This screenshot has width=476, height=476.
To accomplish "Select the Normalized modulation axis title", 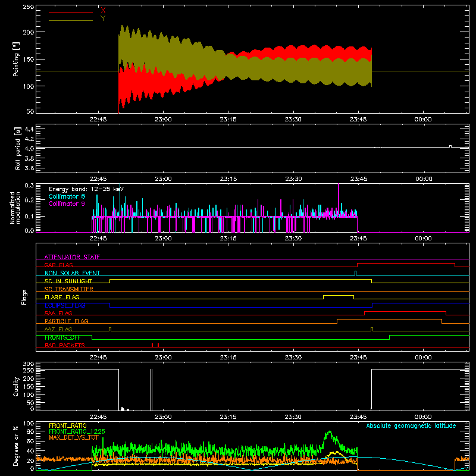I will [x=15, y=208].
